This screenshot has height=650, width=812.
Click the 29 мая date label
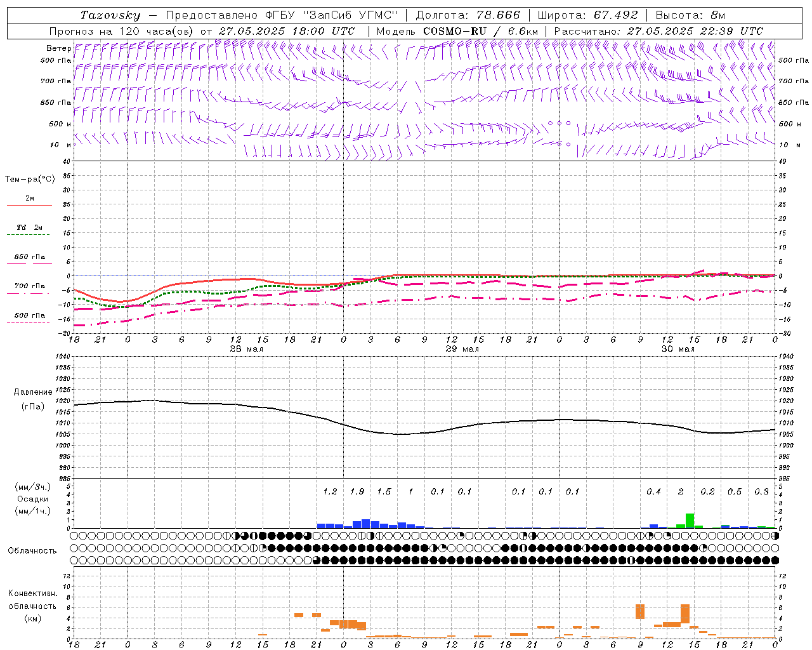462,349
